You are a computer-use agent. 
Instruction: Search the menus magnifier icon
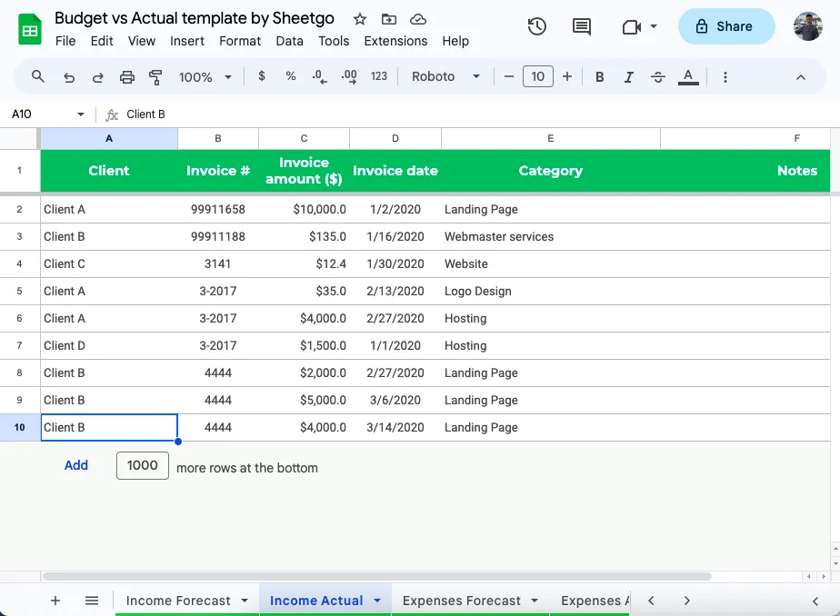[x=38, y=77]
